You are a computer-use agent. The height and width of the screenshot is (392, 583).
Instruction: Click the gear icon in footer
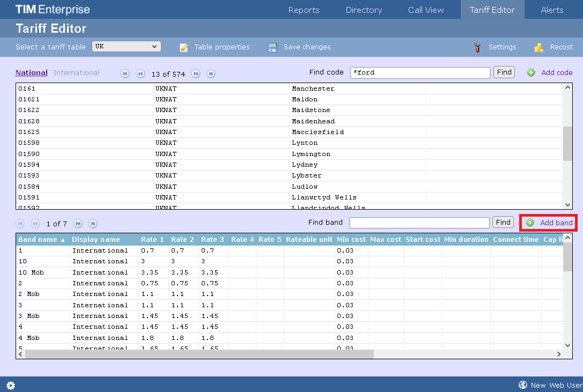pyautogui.click(x=10, y=385)
